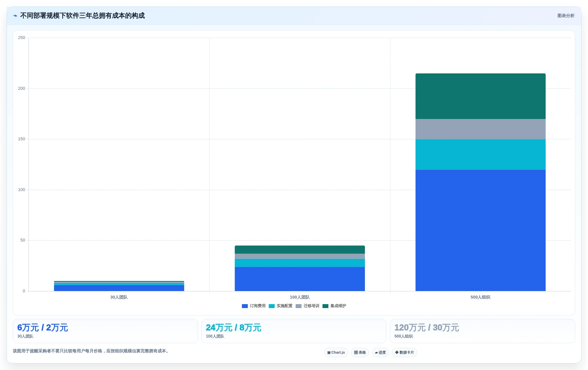The height and width of the screenshot is (370, 588).
Task: Click the 500人组织 dark green maintenance segment
Action: tap(481, 96)
